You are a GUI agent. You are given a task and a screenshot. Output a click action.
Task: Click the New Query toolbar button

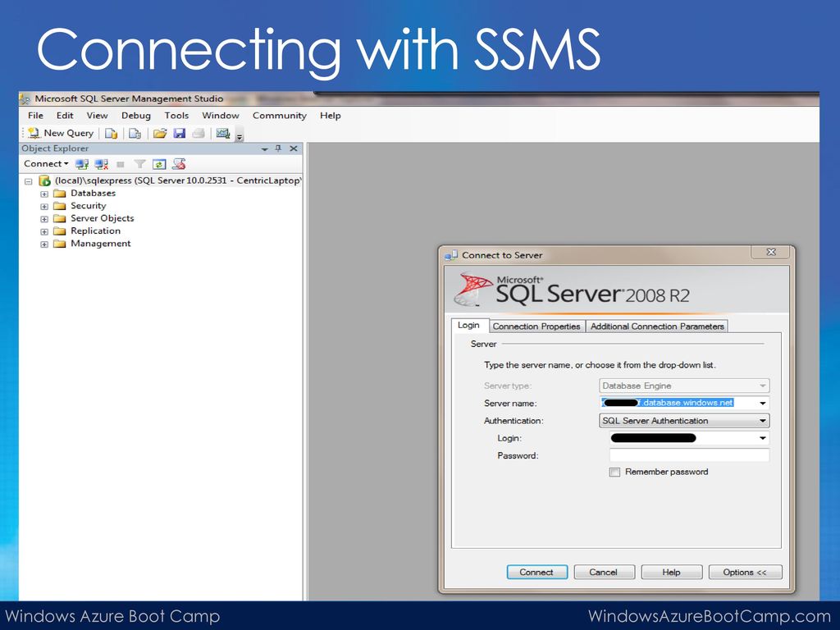click(61, 133)
